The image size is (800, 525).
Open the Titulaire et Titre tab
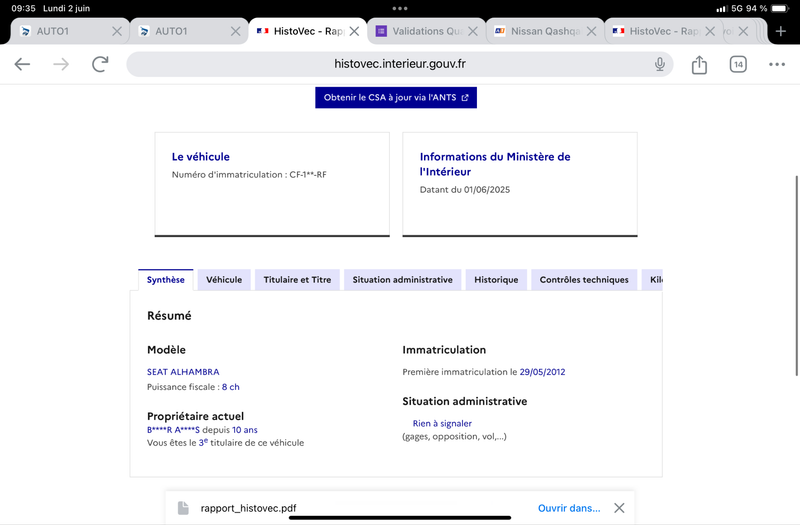pos(297,280)
